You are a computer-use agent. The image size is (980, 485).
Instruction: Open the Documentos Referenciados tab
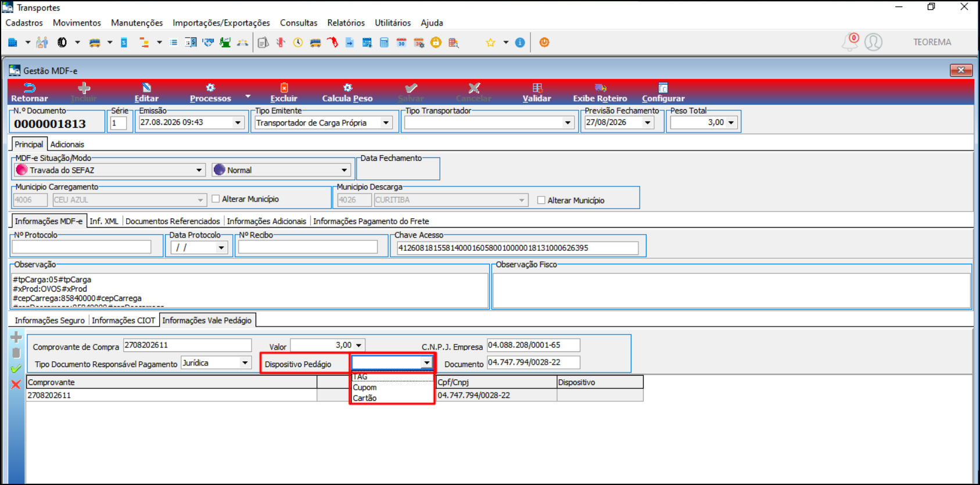[x=173, y=221]
